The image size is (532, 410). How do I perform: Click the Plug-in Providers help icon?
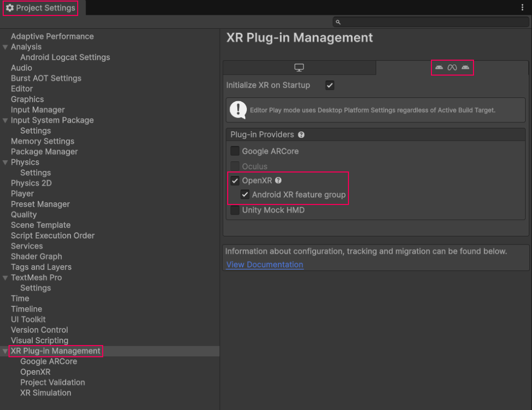coord(301,135)
